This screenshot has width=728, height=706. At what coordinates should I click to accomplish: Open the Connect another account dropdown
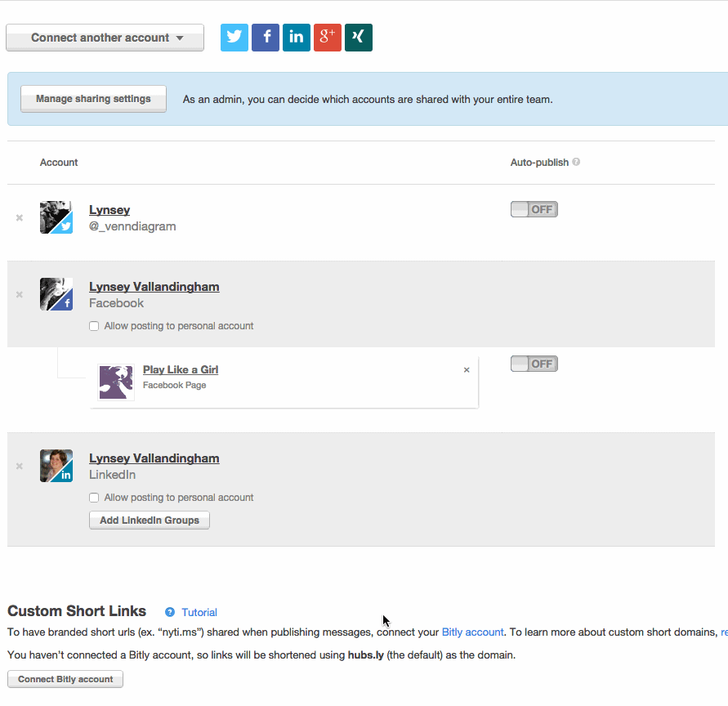click(105, 38)
